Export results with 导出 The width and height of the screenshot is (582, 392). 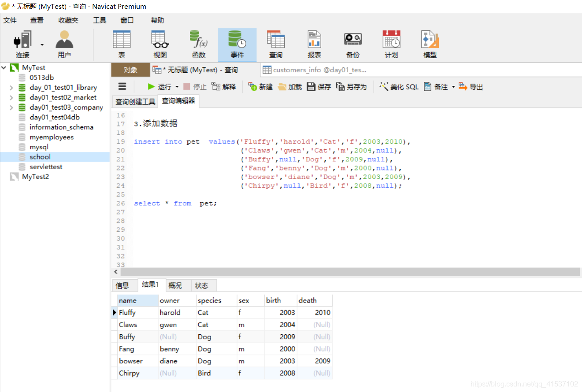[x=471, y=87]
